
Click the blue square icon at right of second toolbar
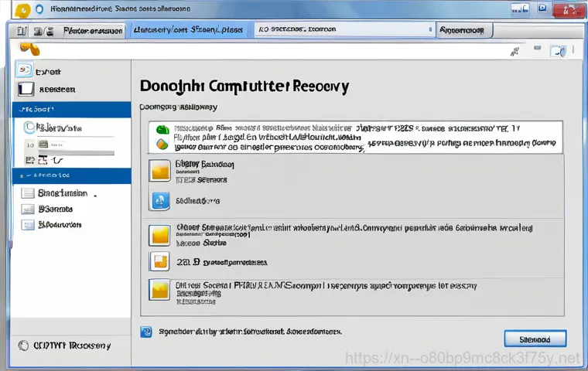pos(558,51)
